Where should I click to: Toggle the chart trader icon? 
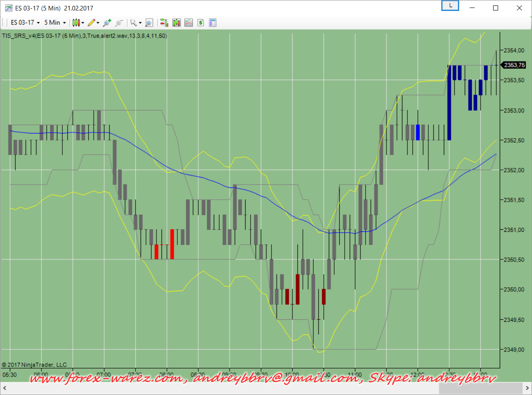point(164,23)
